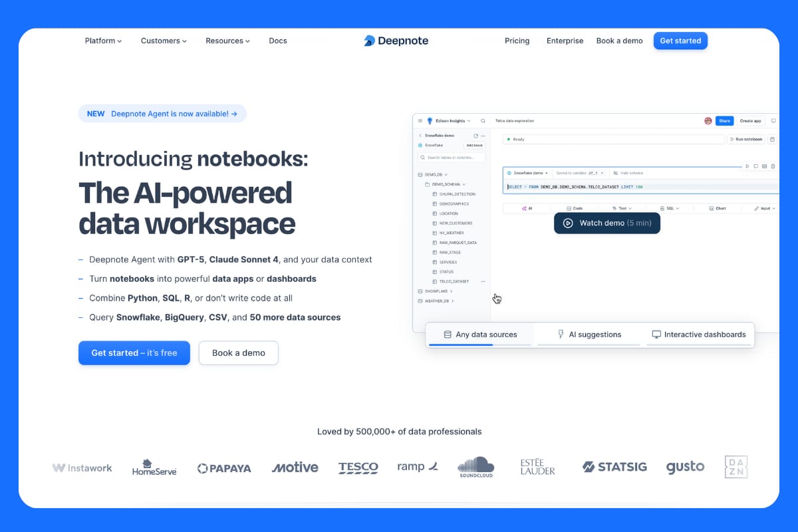Click the user avatar beside Share
The width and height of the screenshot is (798, 532).
[x=708, y=121]
